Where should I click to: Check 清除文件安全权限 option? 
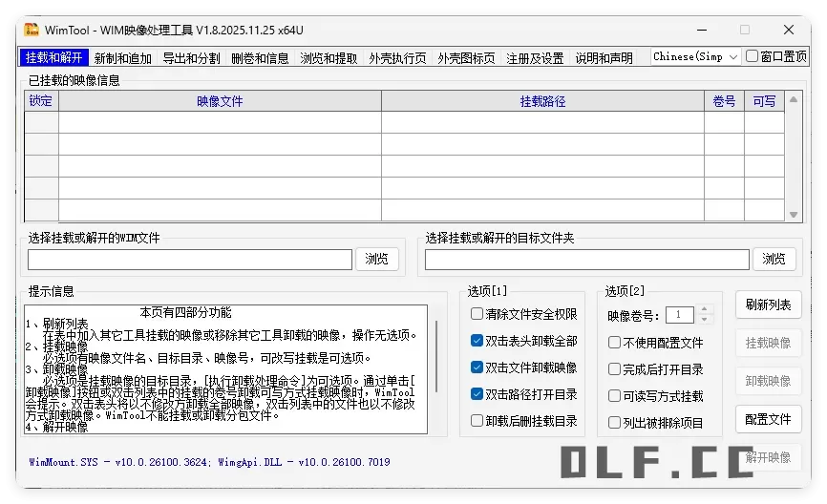(x=477, y=314)
